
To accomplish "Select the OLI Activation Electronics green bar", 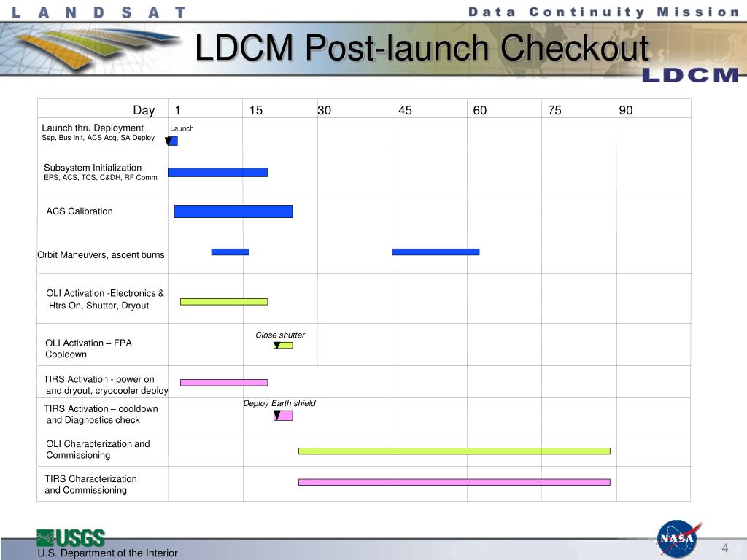I will 224,301.
